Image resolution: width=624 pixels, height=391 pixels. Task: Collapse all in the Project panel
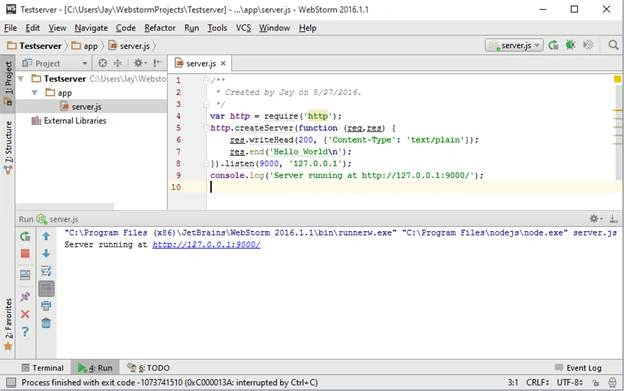pyautogui.click(x=118, y=63)
